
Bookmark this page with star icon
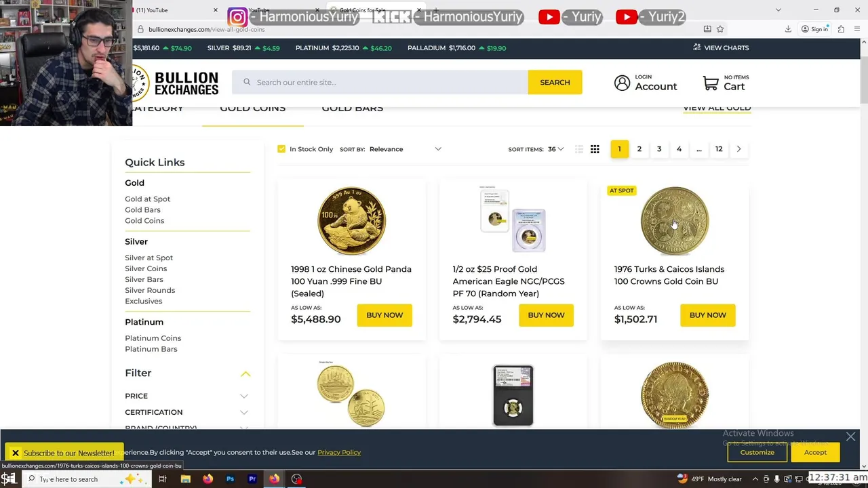tap(720, 29)
